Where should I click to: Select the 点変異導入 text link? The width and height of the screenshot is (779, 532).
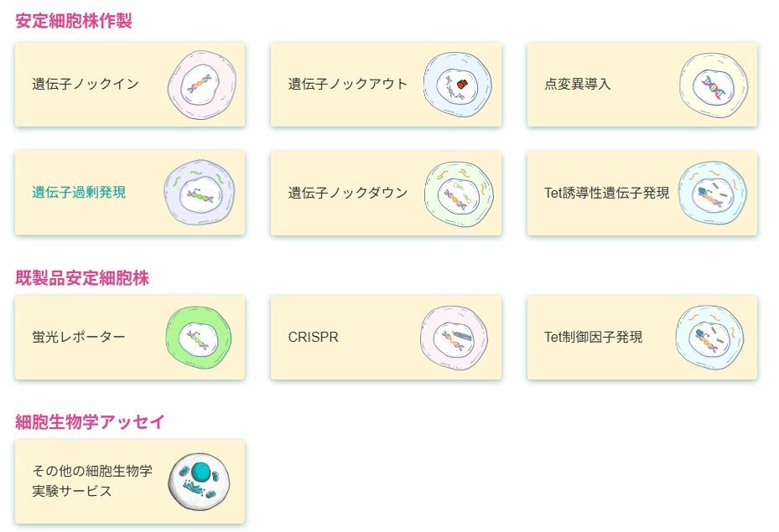click(577, 84)
